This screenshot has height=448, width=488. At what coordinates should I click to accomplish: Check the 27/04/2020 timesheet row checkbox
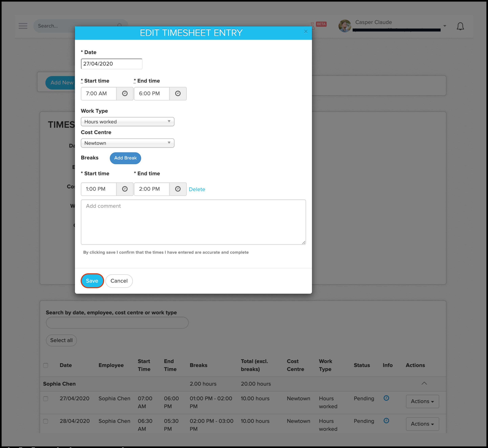[46, 398]
